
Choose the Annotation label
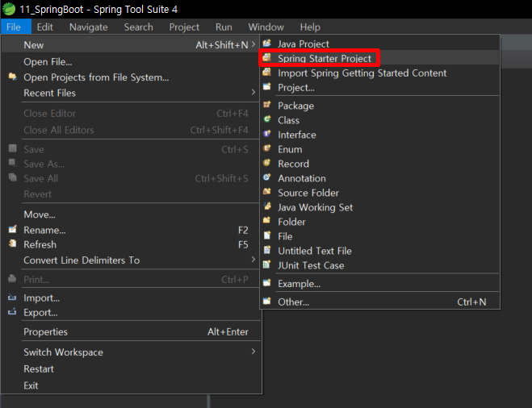point(302,178)
